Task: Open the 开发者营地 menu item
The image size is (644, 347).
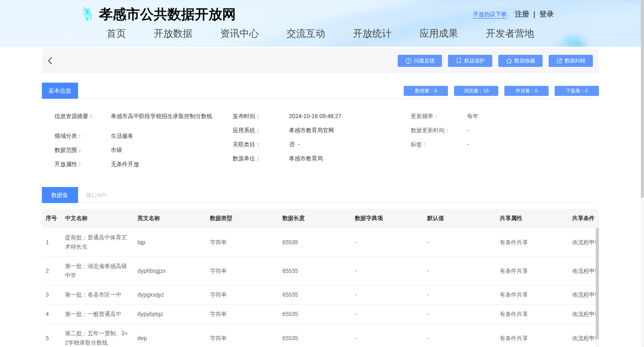Action: (510, 33)
